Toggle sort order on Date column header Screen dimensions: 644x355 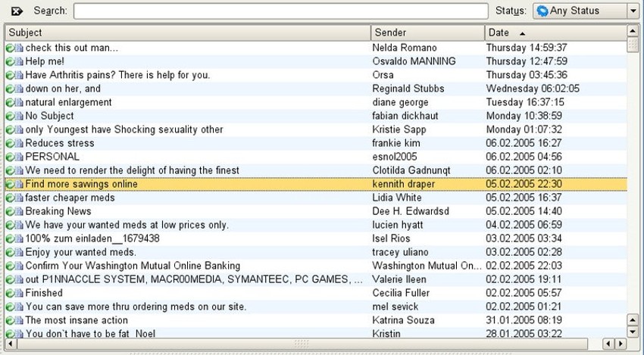coord(555,33)
